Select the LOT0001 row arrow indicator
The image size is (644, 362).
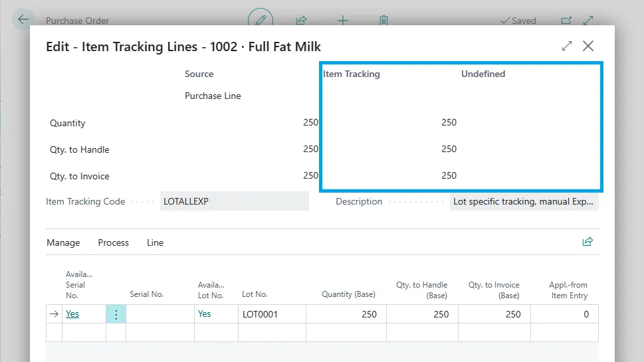point(54,314)
